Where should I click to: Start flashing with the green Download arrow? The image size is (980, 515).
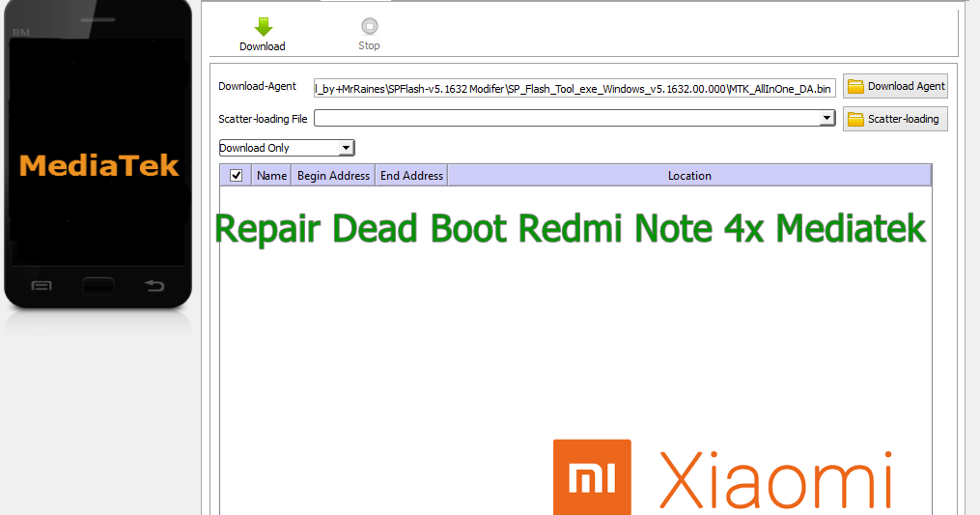tap(264, 35)
